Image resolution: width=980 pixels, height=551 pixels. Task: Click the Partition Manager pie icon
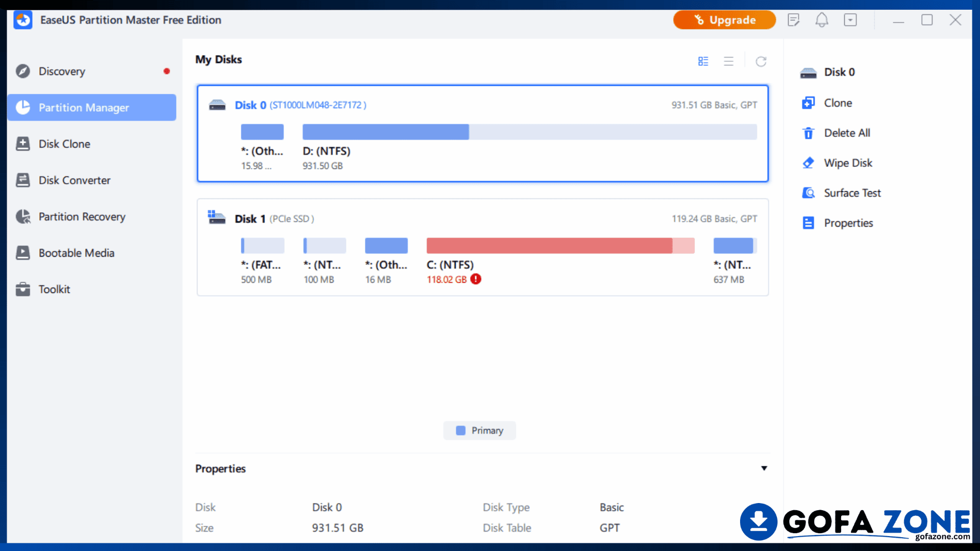point(23,107)
